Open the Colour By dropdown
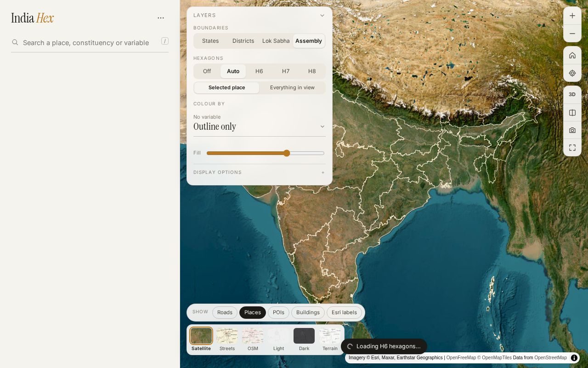 click(x=260, y=126)
